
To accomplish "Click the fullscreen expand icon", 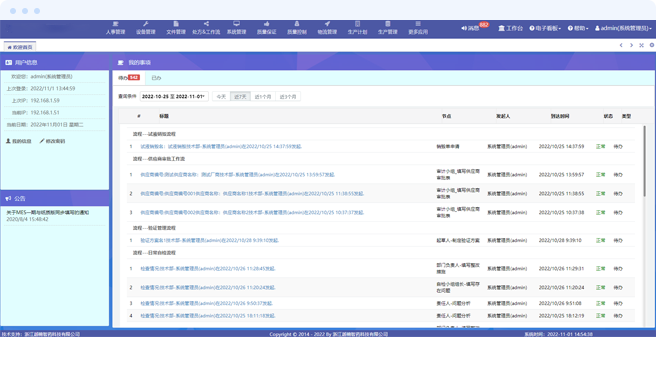I will pos(641,45).
